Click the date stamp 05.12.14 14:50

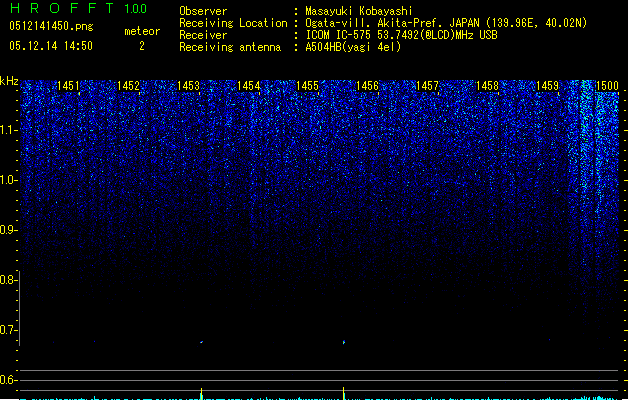click(x=51, y=46)
